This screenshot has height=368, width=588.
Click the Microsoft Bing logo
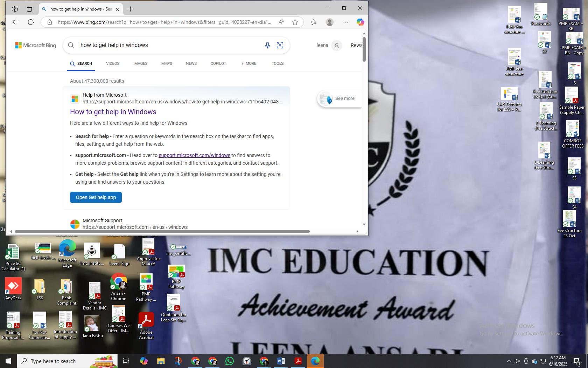tap(35, 45)
